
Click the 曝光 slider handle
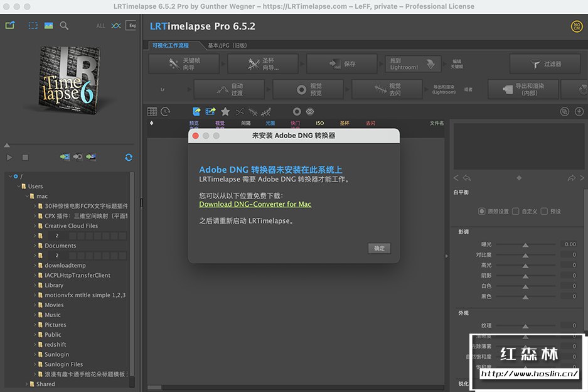[525, 245]
